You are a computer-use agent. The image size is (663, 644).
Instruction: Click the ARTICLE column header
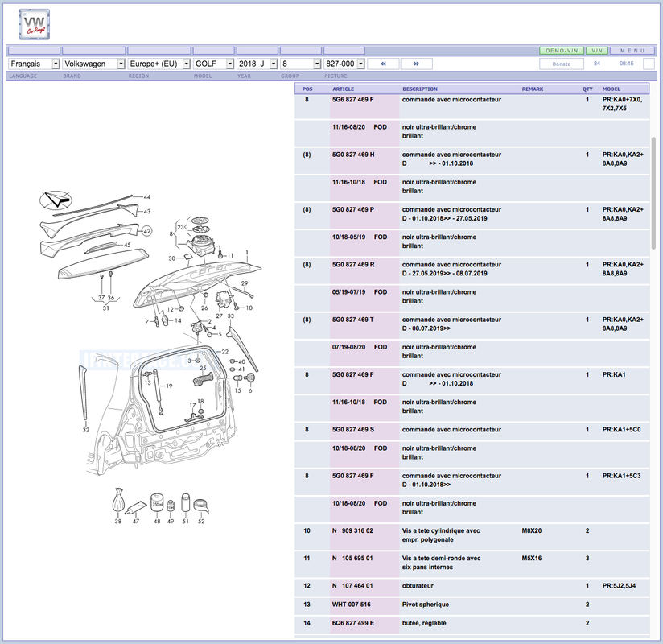tap(343, 89)
